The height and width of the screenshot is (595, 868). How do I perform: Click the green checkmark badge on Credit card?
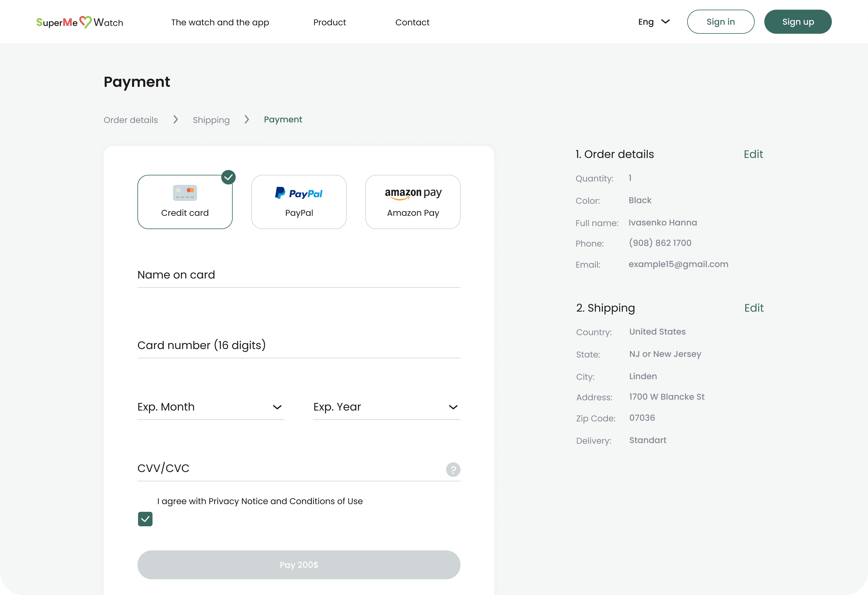point(228,177)
